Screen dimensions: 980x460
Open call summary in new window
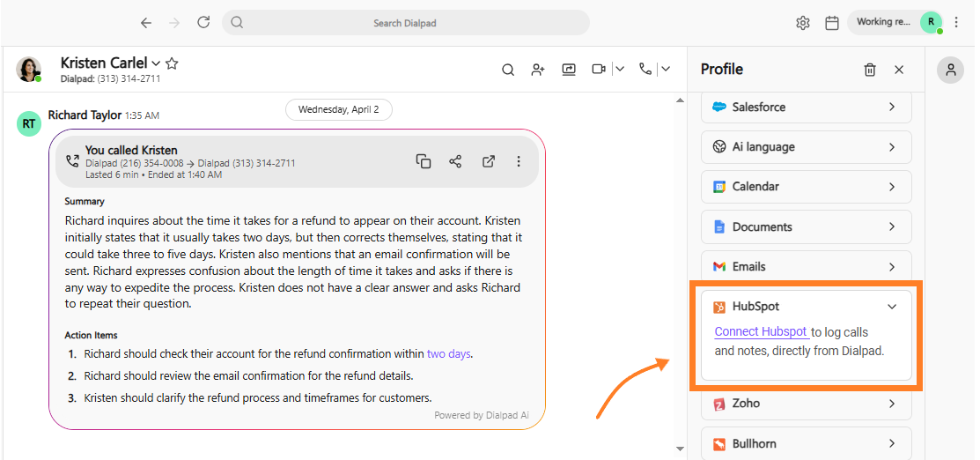click(488, 161)
